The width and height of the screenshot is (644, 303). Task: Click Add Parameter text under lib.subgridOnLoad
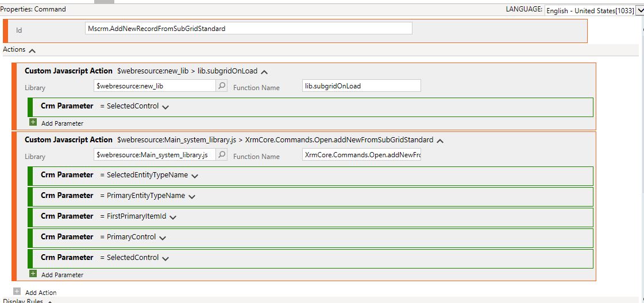(63, 123)
